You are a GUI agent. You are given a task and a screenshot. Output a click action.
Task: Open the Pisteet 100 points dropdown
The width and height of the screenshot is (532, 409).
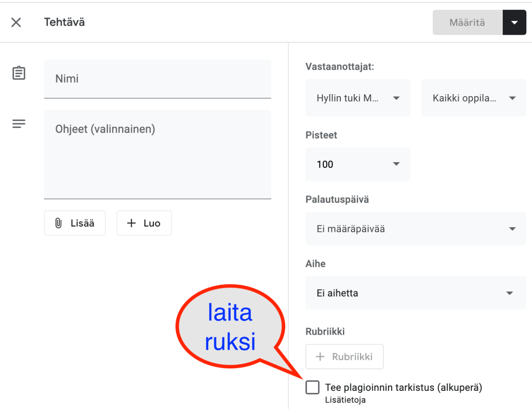[357, 164]
